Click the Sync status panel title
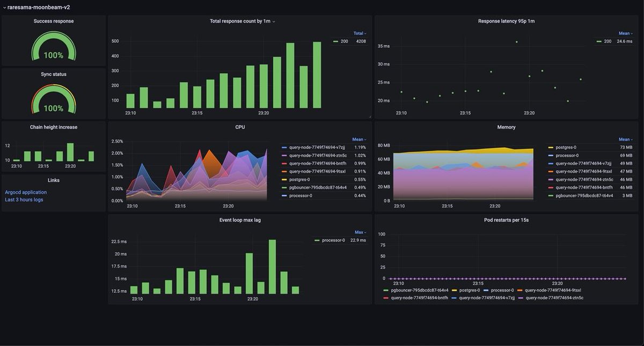The width and height of the screenshot is (644, 346). (x=54, y=74)
